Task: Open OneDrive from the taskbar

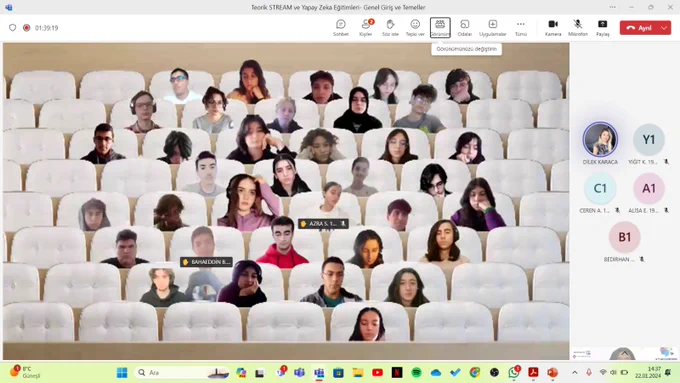Action: pos(436,373)
